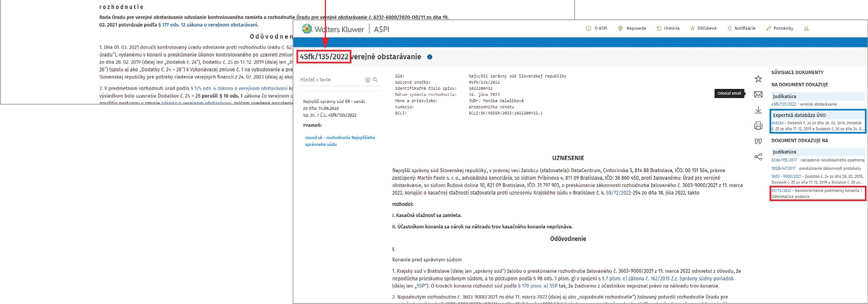
Task: Click the send email envelope icon
Action: coord(758,94)
